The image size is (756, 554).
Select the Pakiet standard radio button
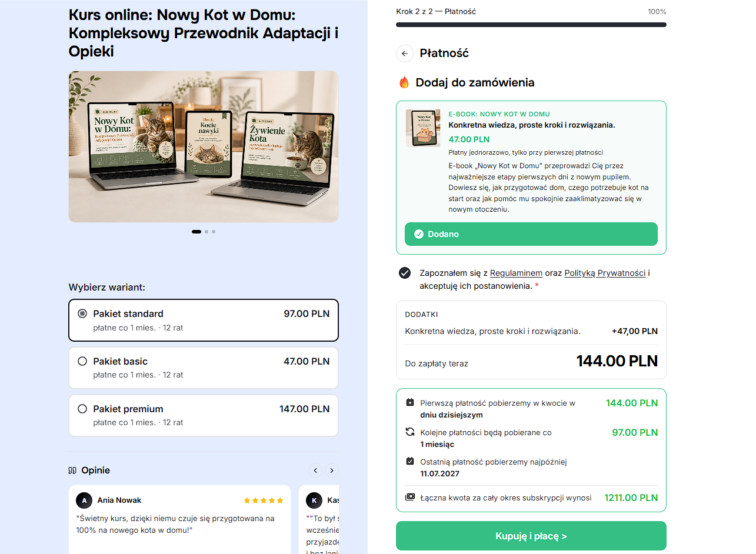tap(82, 313)
